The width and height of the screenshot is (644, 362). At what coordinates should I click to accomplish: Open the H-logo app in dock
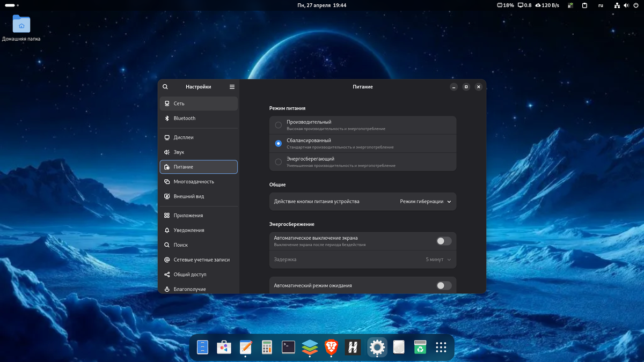click(x=353, y=348)
